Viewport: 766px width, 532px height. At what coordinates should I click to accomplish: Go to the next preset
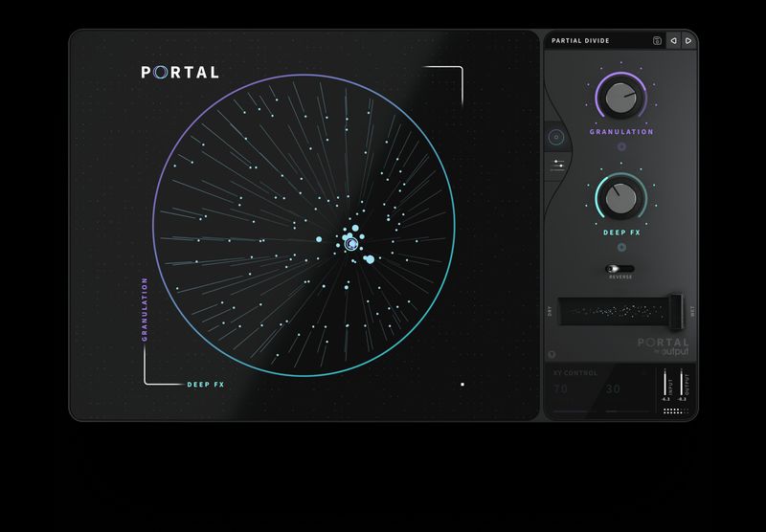pyautogui.click(x=688, y=40)
